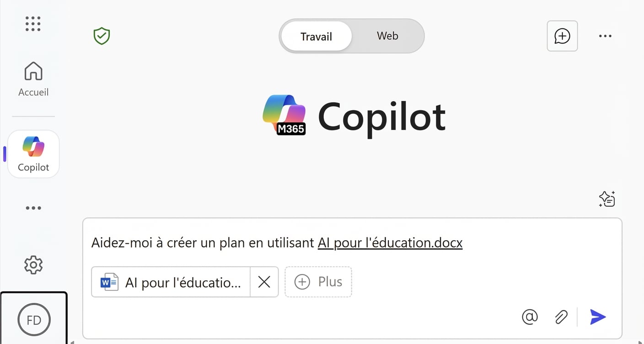Keep Travail mode selected
This screenshot has width=644, height=344.
click(x=316, y=36)
